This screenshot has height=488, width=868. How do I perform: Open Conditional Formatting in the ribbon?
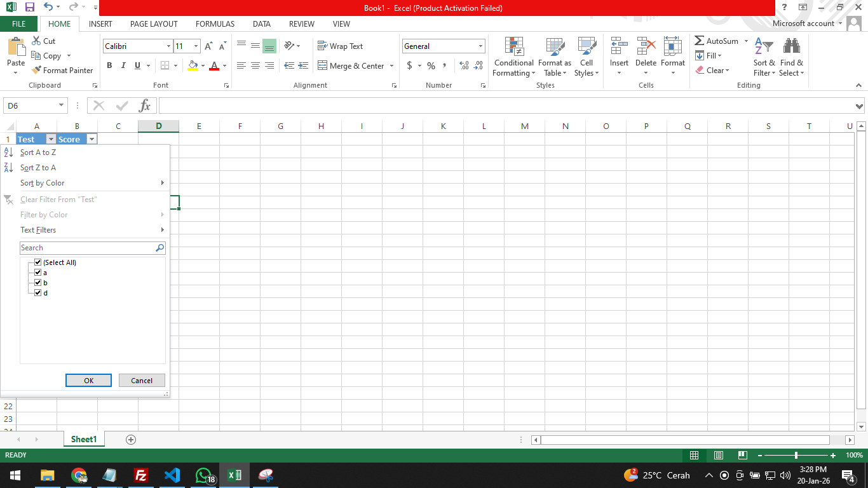[x=513, y=57]
